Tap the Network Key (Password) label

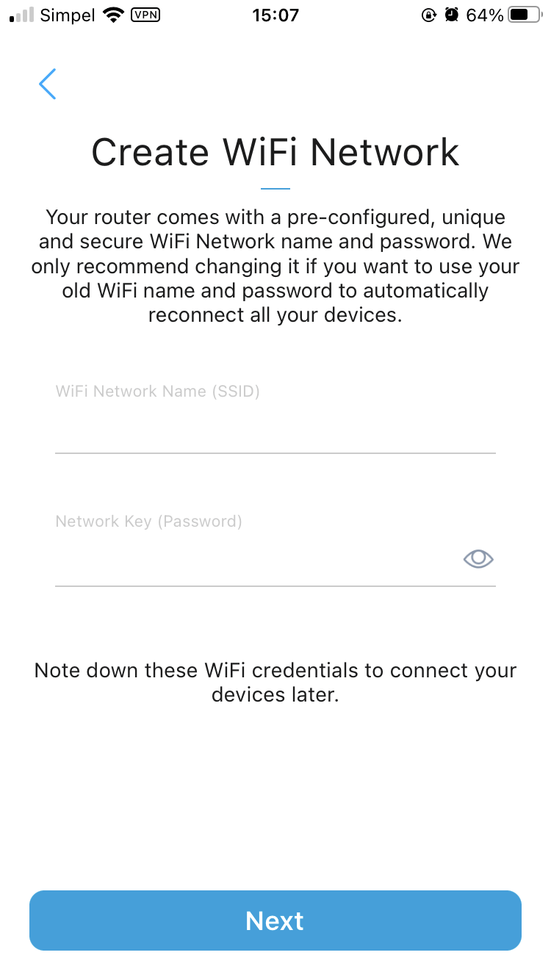coord(148,522)
